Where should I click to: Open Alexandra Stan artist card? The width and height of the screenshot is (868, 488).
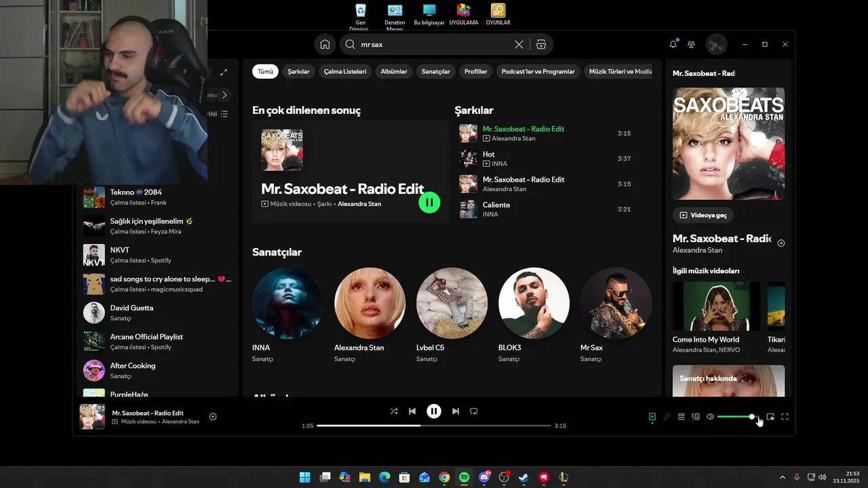coord(370,316)
